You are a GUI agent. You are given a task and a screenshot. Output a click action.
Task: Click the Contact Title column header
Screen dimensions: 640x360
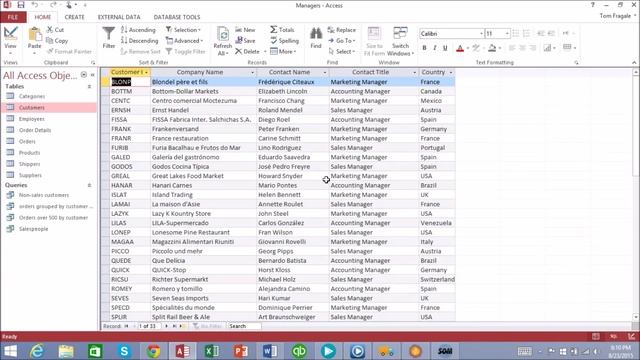pos(370,72)
